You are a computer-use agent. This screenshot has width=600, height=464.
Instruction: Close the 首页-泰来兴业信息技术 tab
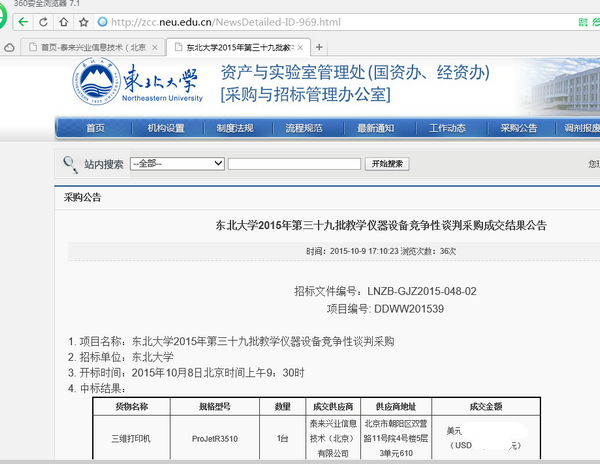pyautogui.click(x=155, y=47)
